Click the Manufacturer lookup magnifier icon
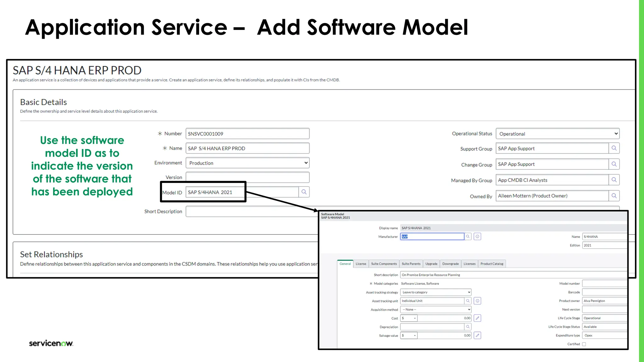This screenshot has height=362, width=644. click(468, 237)
